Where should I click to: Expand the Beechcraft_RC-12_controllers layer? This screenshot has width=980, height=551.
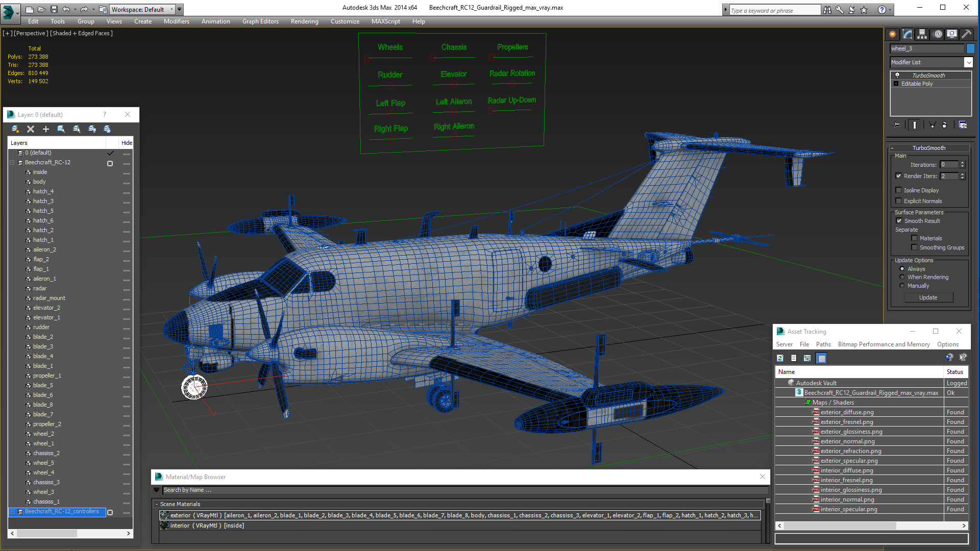(12, 512)
